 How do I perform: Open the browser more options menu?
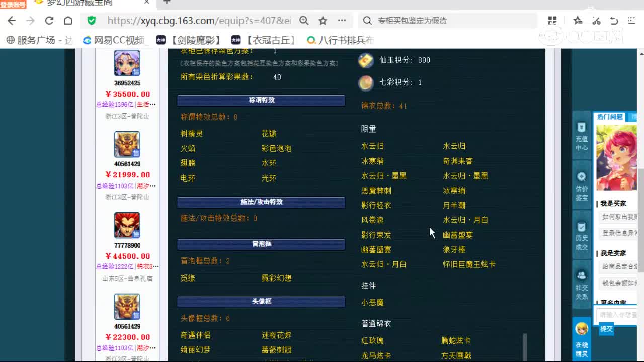click(342, 21)
